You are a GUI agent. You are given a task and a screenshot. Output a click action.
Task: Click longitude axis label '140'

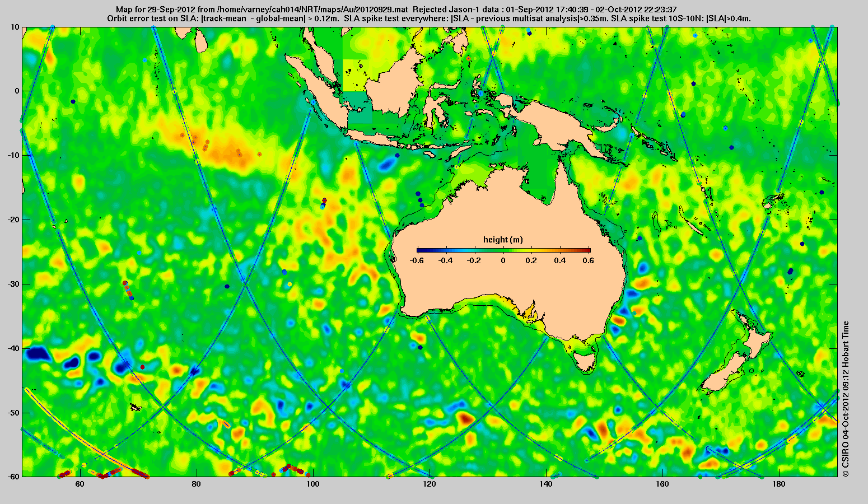(x=545, y=484)
